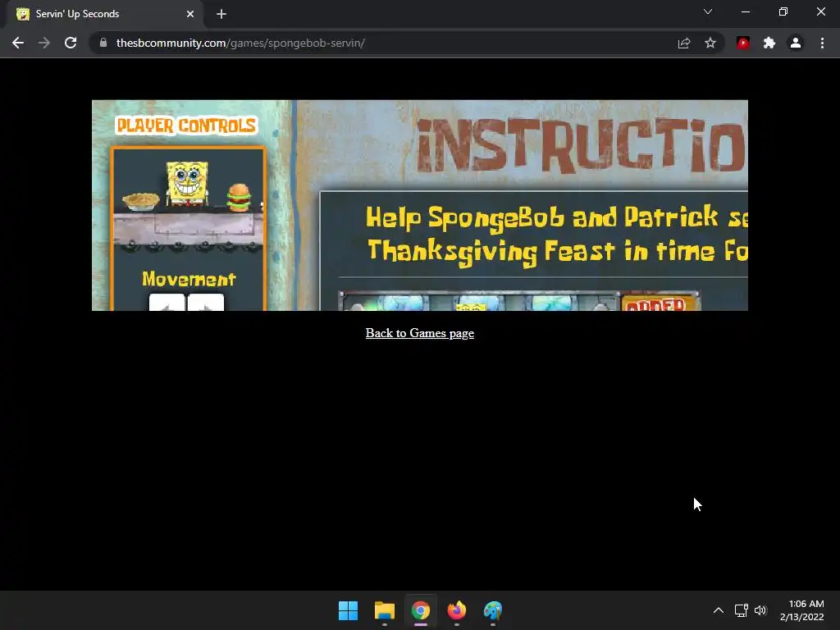Click the Help SpongeBob and Patrick text
The height and width of the screenshot is (630, 840).
557,217
